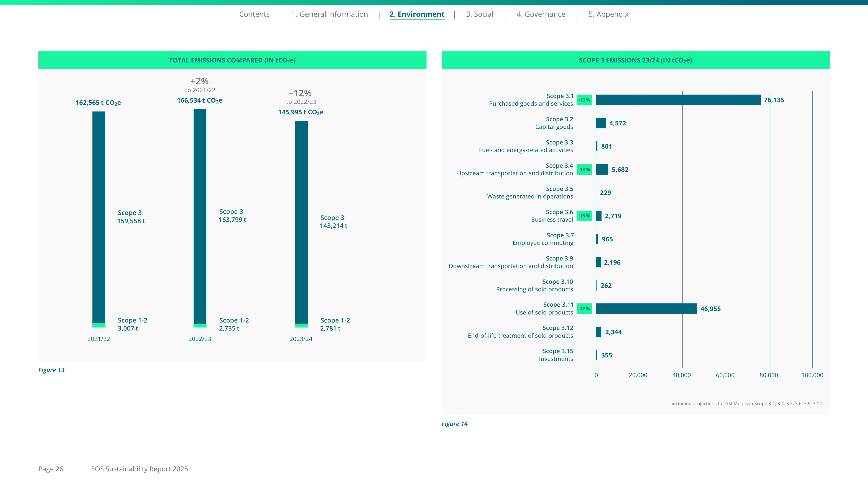The image size is (868, 488).
Task: Click the Processing of sold products label
Action: 534,289
